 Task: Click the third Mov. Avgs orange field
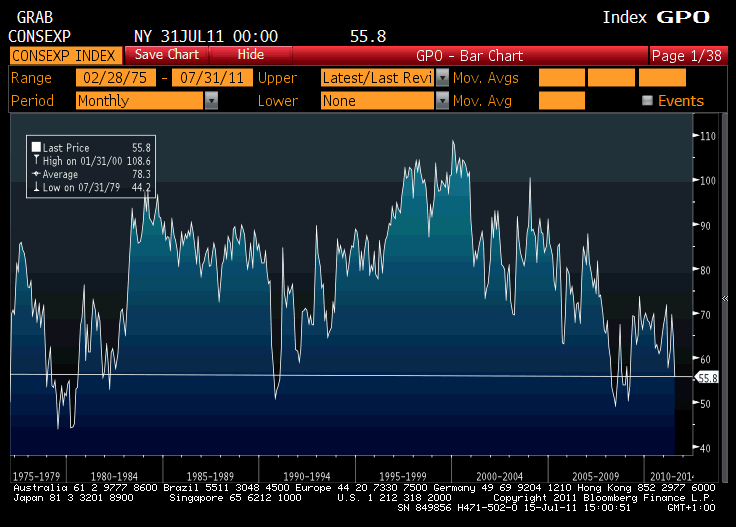pyautogui.click(x=661, y=78)
